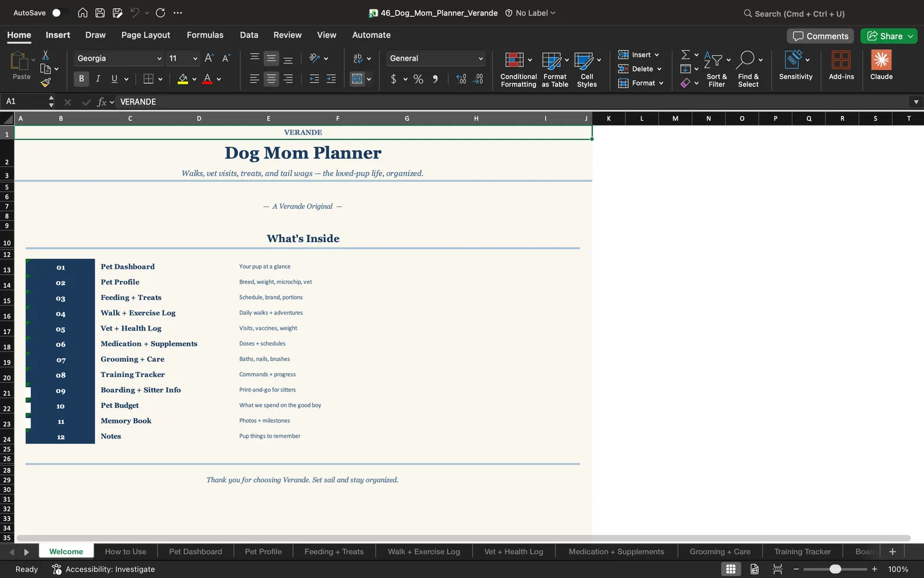
Task: Open Format as Table
Action: coord(555,69)
